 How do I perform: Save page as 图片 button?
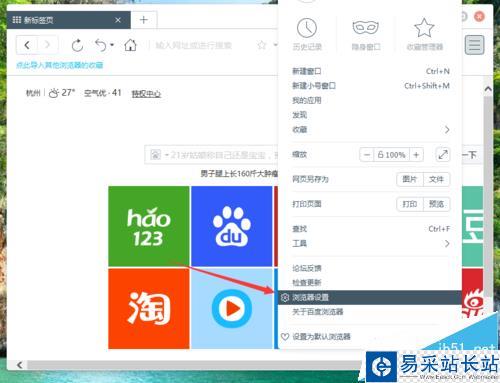pos(410,179)
